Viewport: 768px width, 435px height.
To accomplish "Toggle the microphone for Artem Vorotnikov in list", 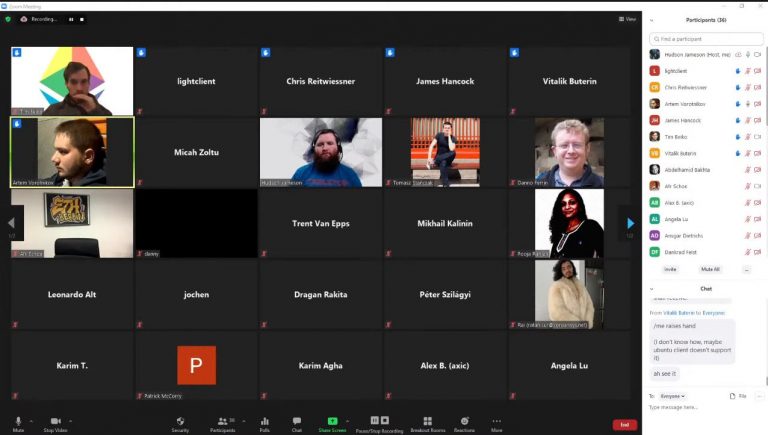I will pos(748,104).
